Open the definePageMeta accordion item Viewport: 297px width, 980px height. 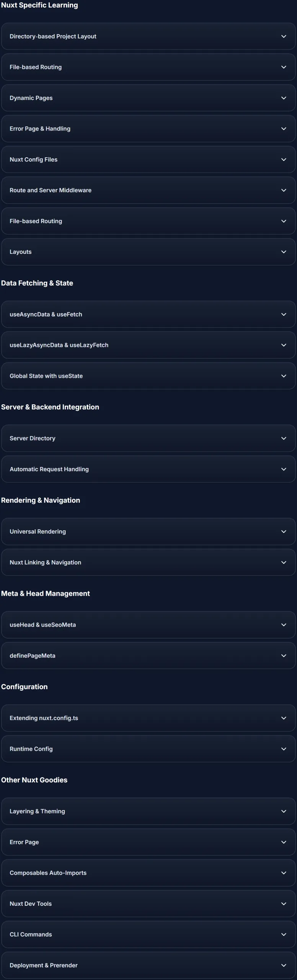click(148, 656)
